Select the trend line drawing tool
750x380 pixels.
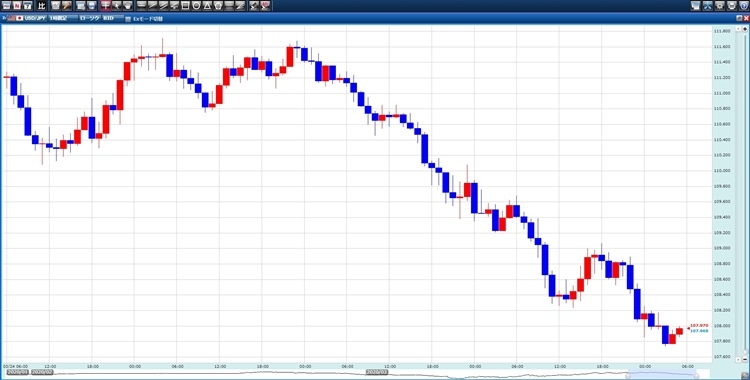point(153,6)
